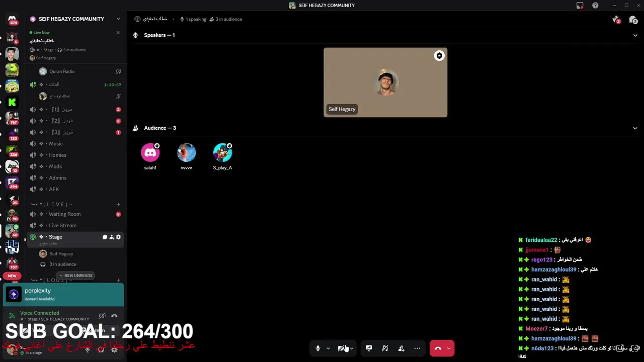
Task: Click Seif Hegazy speaker tile
Action: pos(385,82)
